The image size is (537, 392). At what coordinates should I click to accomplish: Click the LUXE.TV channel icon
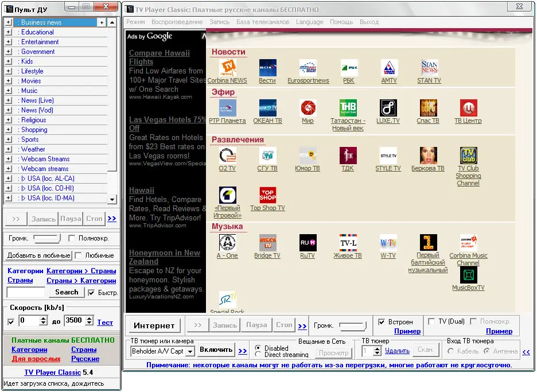click(388, 108)
